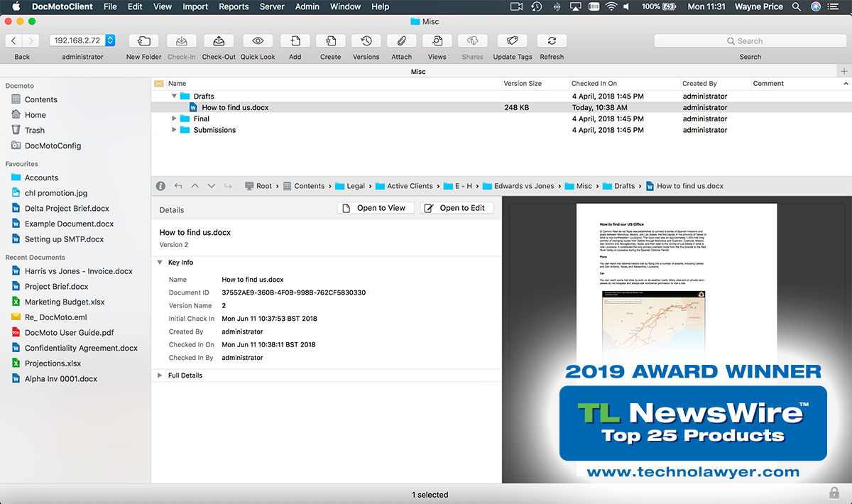Collapse the Drafts folder
The width and height of the screenshot is (852, 504).
coord(174,96)
